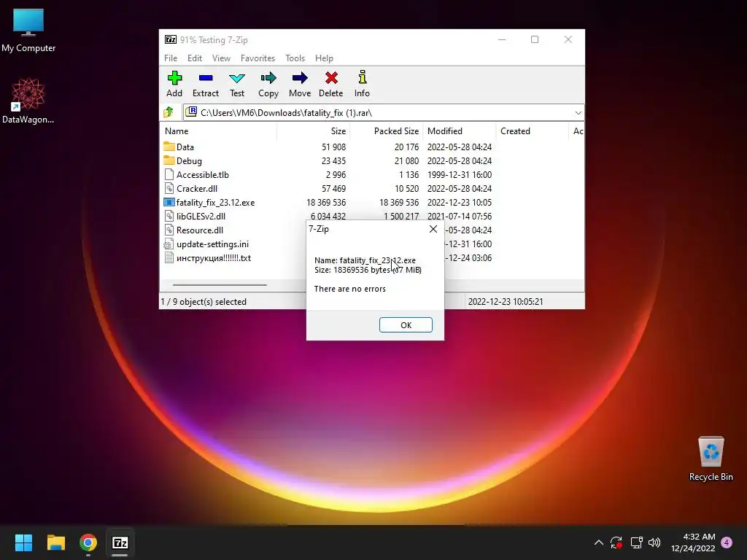Close the 7-Zip results dialog
The image size is (747, 560).
pos(433,229)
